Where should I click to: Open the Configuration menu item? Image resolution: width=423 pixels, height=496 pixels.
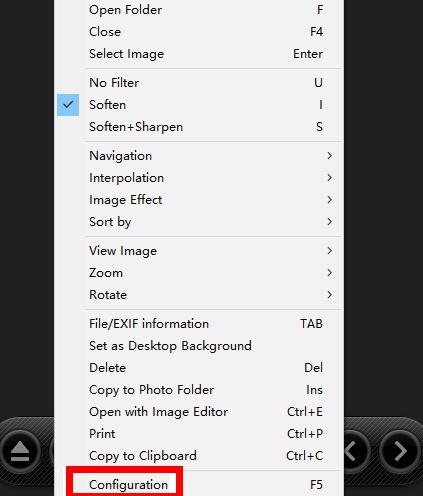pos(200,485)
